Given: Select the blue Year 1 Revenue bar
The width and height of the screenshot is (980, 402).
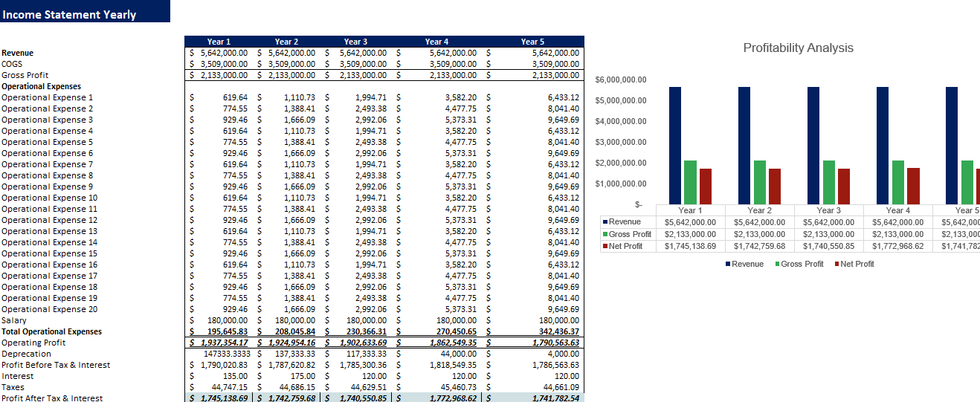Looking at the screenshot, I should coord(675,145).
